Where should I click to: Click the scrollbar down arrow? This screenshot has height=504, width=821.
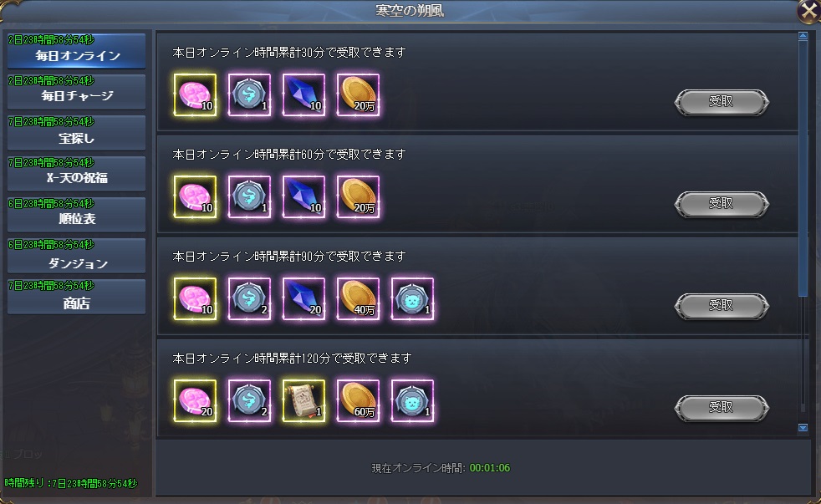803,428
